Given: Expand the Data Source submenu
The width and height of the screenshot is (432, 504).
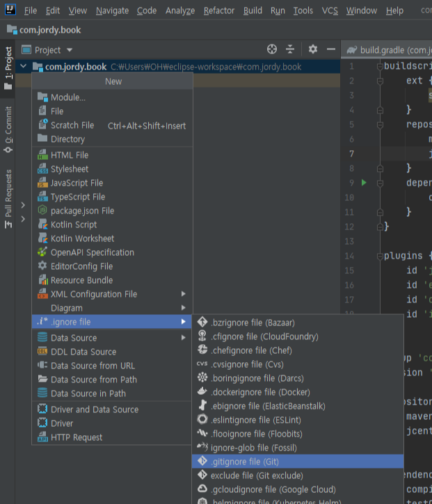Looking at the screenshot, I should [x=112, y=338].
